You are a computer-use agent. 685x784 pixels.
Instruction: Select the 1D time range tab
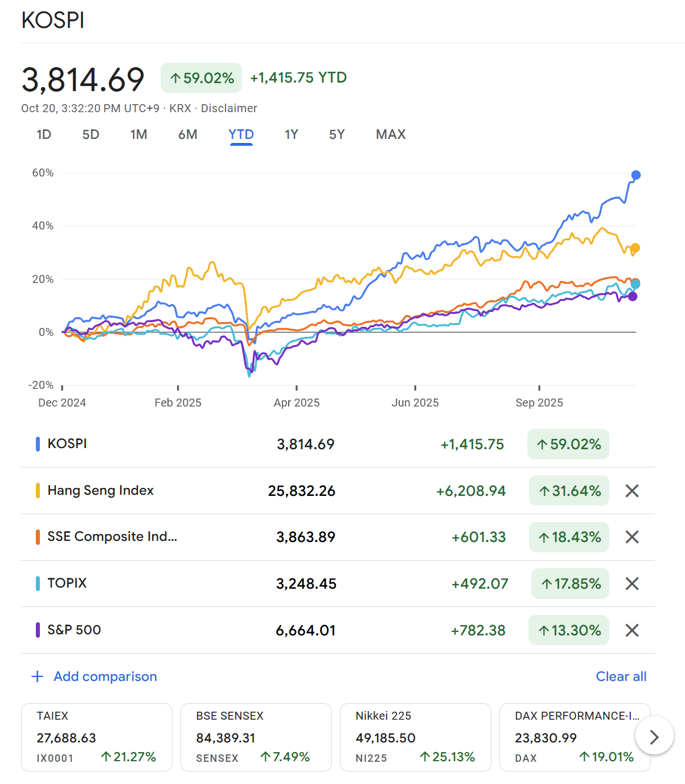tap(44, 134)
